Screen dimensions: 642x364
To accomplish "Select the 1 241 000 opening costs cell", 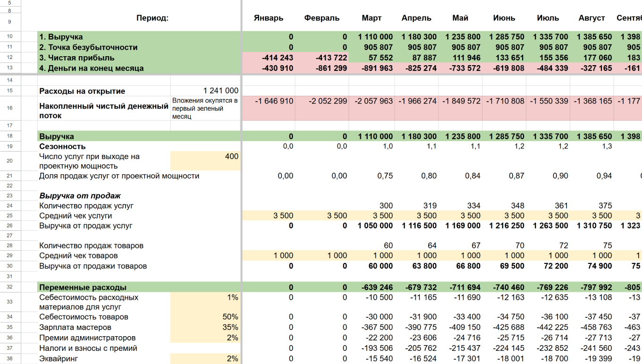I will click(x=205, y=91).
